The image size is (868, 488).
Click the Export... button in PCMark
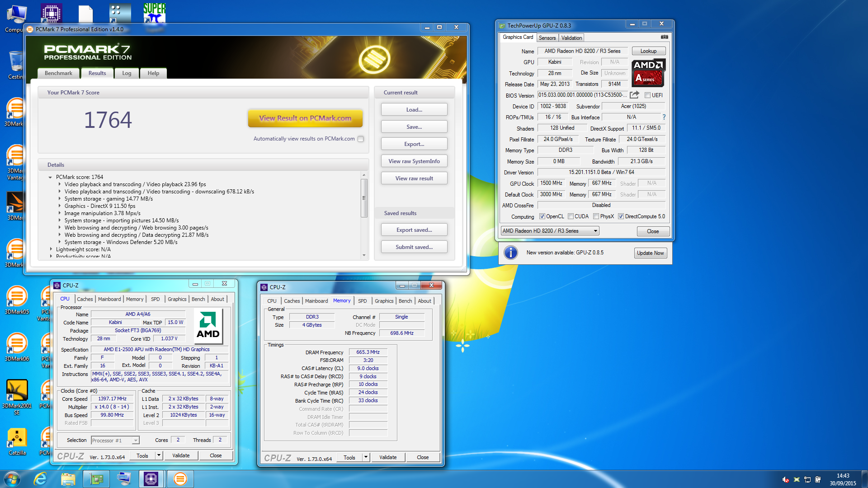[x=414, y=144]
